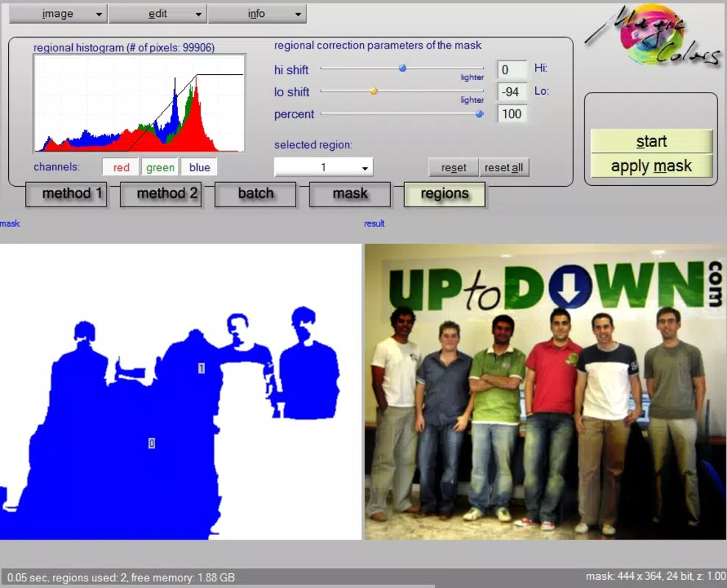Image resolution: width=727 pixels, height=588 pixels.
Task: Click the 'selected region:' label
Action: tap(313, 145)
